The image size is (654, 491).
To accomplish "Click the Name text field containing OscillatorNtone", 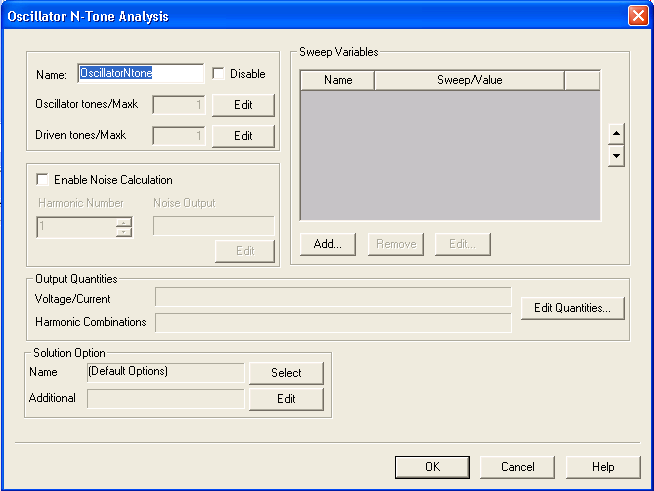I will (x=140, y=73).
